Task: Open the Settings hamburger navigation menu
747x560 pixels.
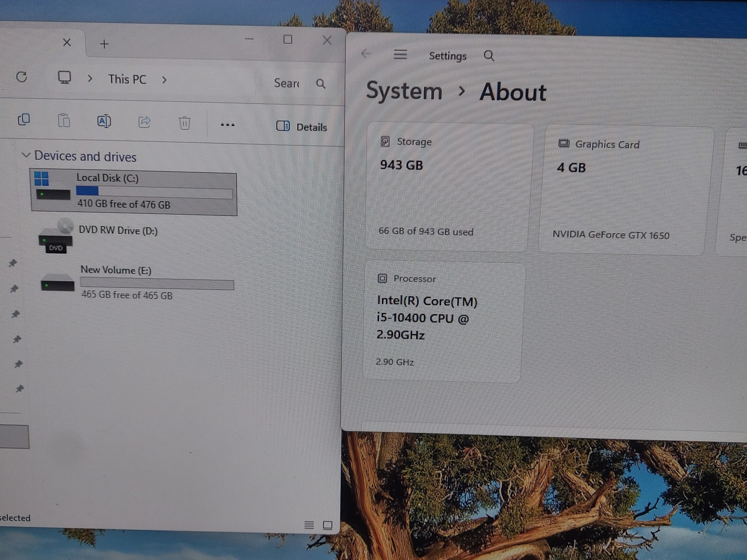Action: (400, 55)
